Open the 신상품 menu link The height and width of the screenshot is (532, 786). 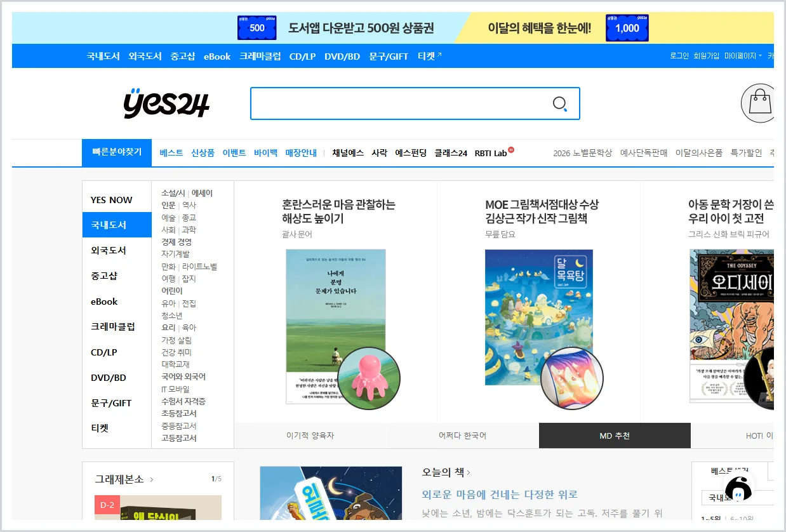[203, 153]
